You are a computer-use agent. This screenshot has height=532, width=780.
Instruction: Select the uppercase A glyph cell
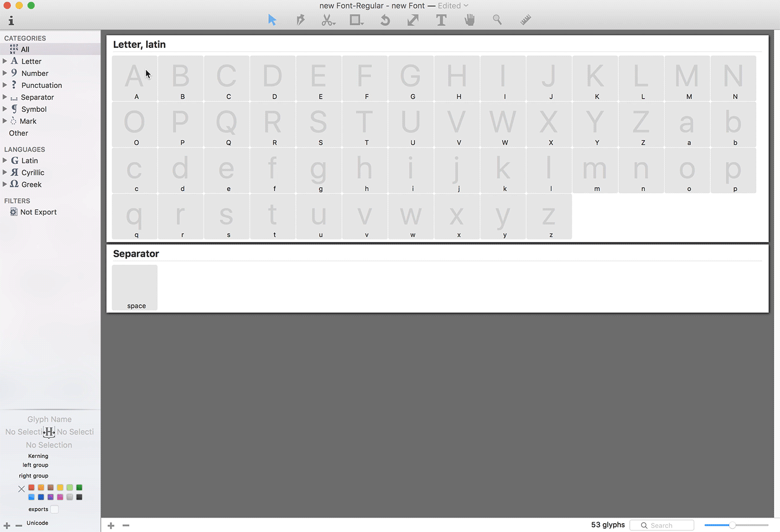click(x=135, y=78)
